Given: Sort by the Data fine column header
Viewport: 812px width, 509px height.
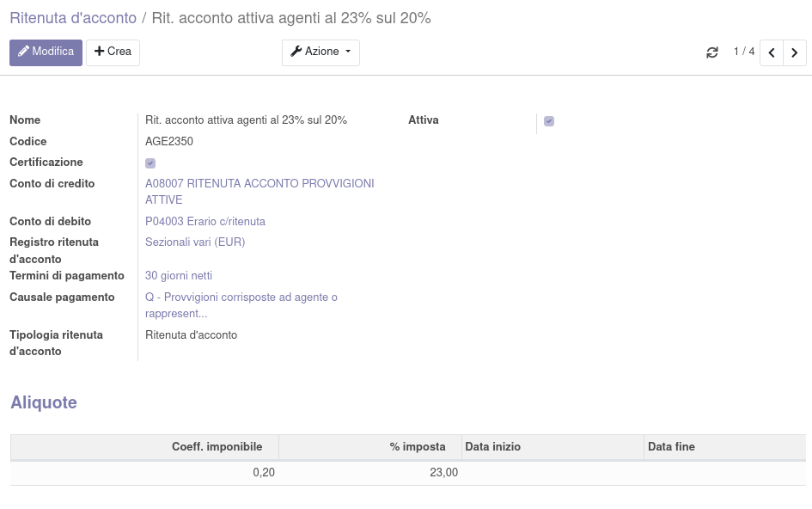Looking at the screenshot, I should pos(671,447).
